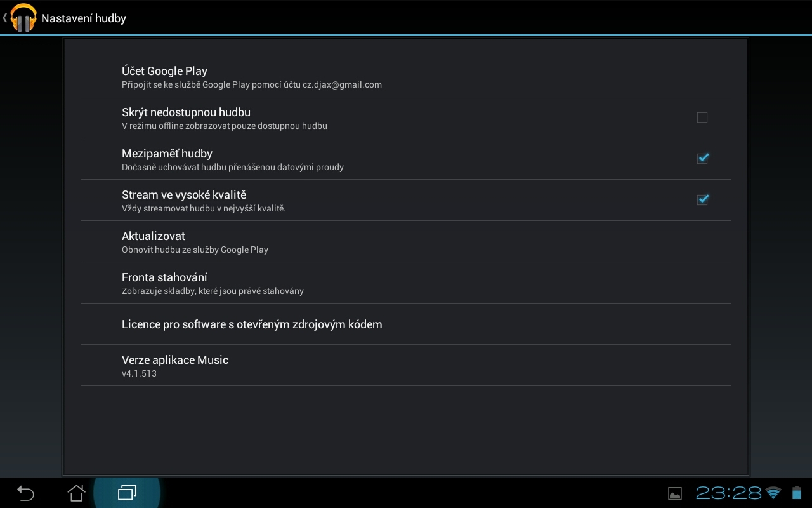The width and height of the screenshot is (812, 508).
Task: Enable Skrýt nedostupnou hudbu checkbox
Action: coord(702,117)
